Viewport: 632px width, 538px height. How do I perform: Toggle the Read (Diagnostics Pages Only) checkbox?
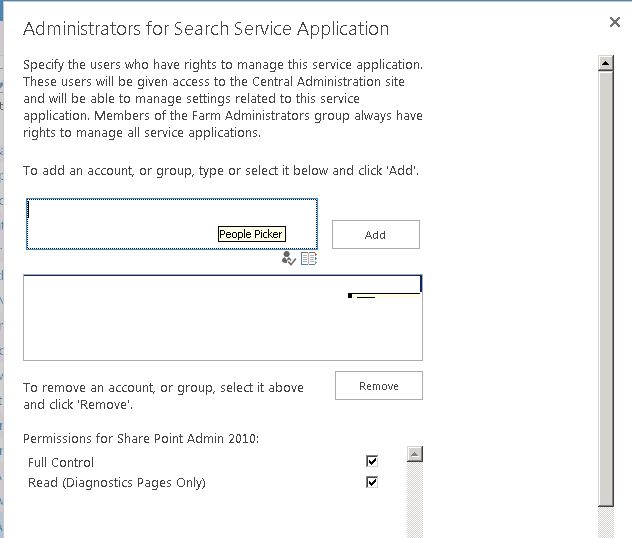pos(372,482)
